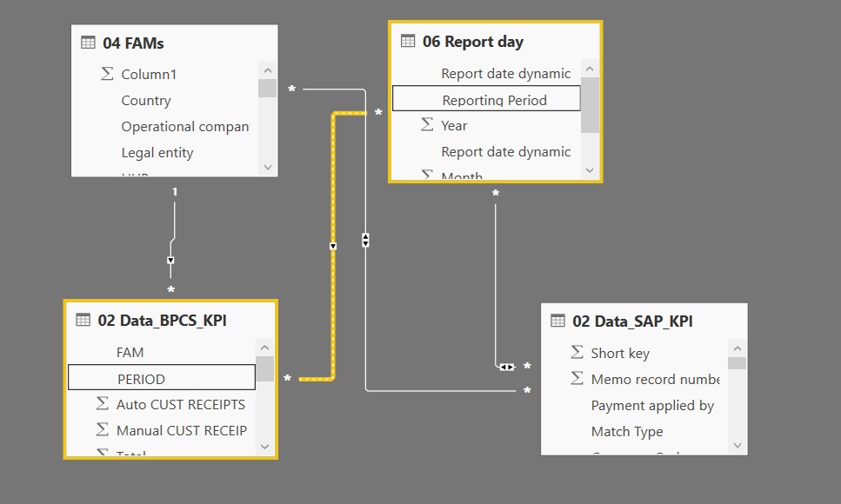This screenshot has height=504, width=841.
Task: Click the 04 FAMs table title
Action: tap(133, 43)
